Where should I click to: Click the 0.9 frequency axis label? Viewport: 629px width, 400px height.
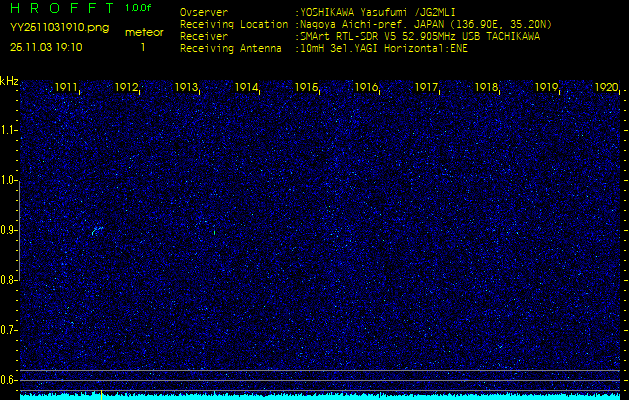point(8,230)
